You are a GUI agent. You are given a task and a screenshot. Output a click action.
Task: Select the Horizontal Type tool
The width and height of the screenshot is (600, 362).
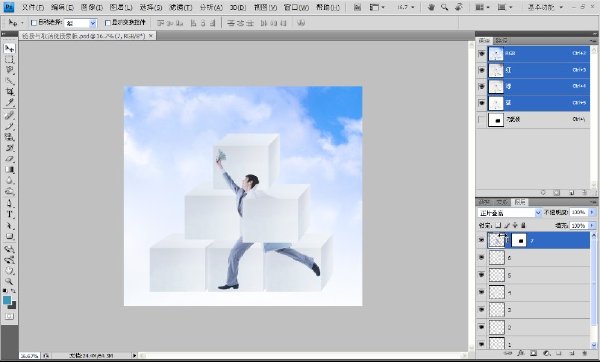(x=10, y=214)
